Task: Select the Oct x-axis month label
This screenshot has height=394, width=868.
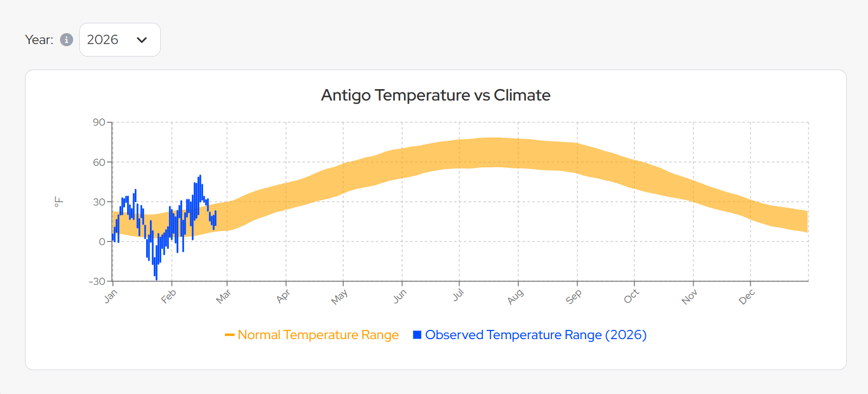Action: pos(631,296)
